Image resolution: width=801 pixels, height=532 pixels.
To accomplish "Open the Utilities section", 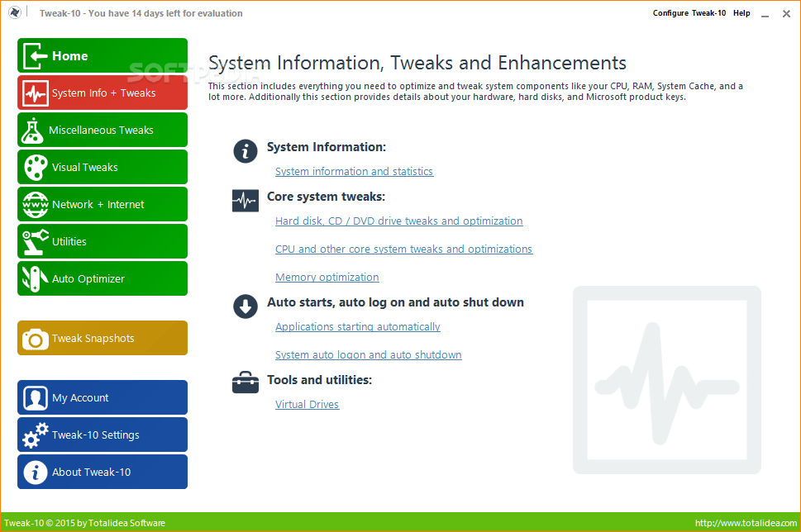I will point(103,241).
